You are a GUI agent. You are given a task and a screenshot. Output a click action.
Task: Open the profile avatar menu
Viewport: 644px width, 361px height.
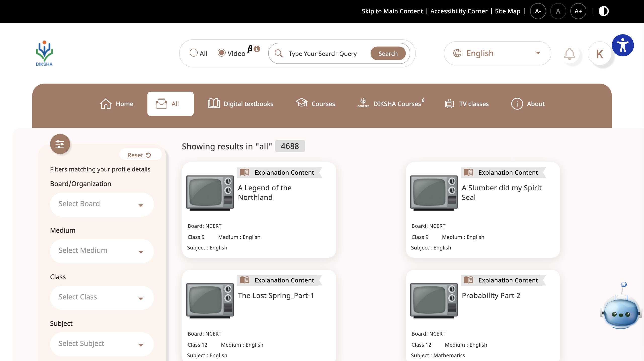click(x=600, y=53)
